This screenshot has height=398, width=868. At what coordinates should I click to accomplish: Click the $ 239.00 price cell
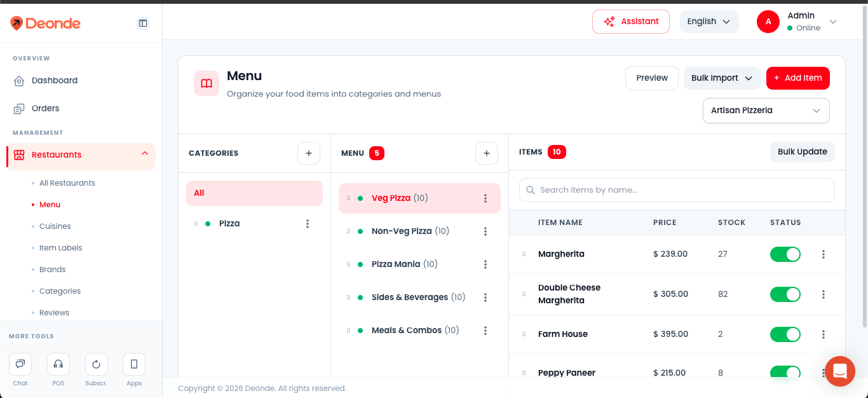(670, 254)
